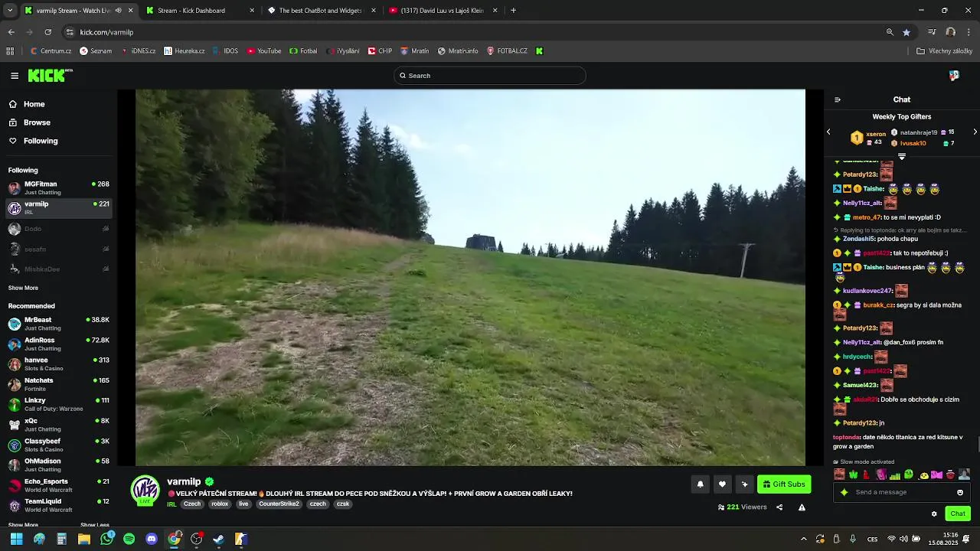Click the varmilp channel avatar below the video
980x551 pixels.
coord(145,490)
